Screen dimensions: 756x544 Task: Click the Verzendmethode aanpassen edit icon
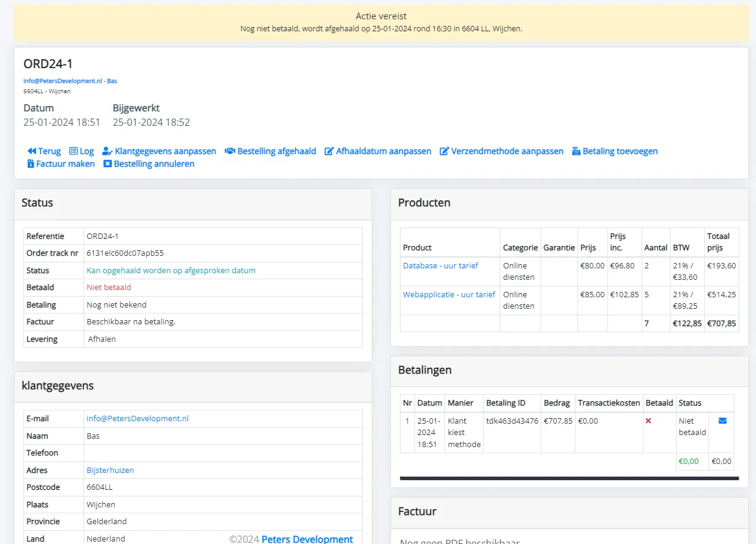click(x=444, y=151)
